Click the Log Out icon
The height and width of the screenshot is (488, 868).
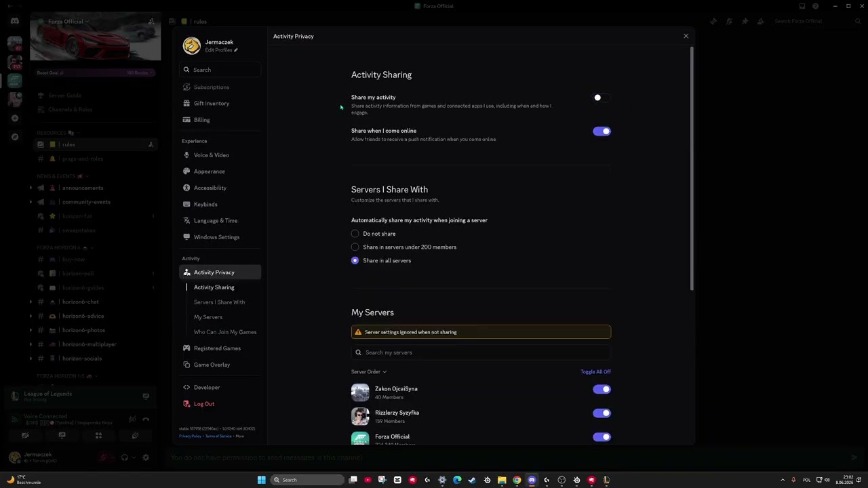tap(186, 404)
